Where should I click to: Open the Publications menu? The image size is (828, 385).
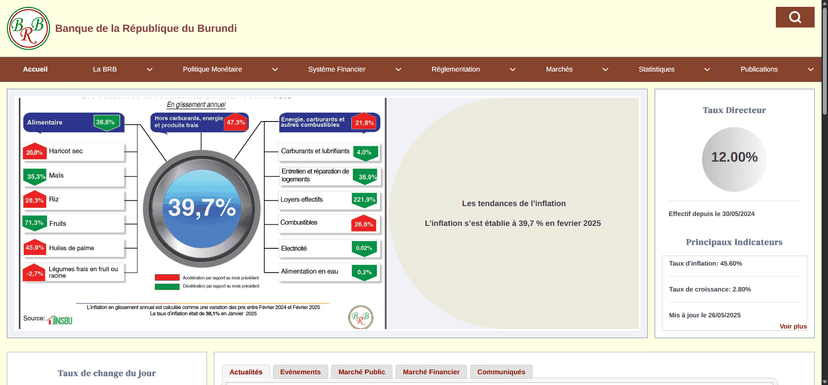click(x=759, y=69)
